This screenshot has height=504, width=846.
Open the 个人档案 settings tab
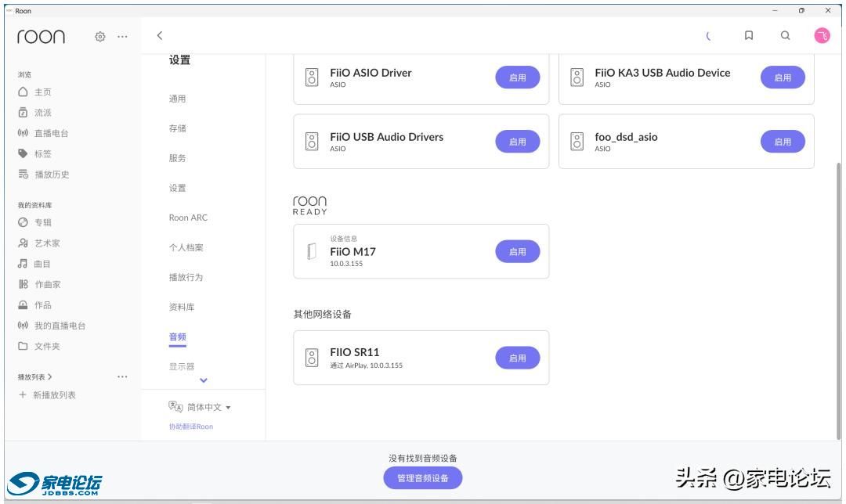click(x=186, y=247)
